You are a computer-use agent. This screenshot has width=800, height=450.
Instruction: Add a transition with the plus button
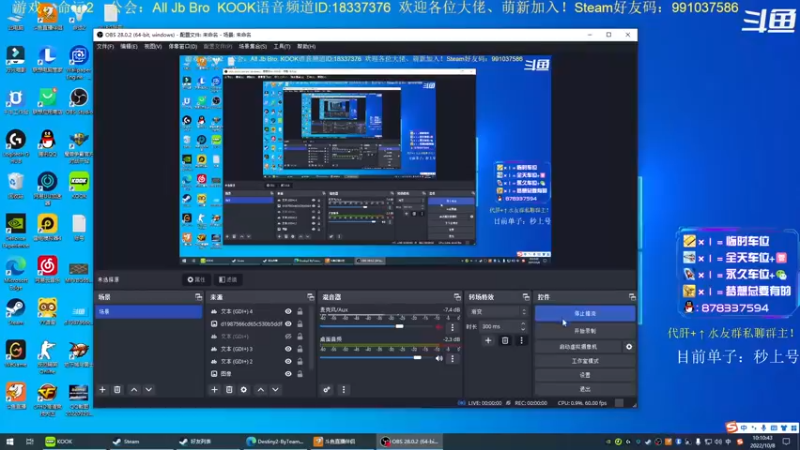(488, 340)
